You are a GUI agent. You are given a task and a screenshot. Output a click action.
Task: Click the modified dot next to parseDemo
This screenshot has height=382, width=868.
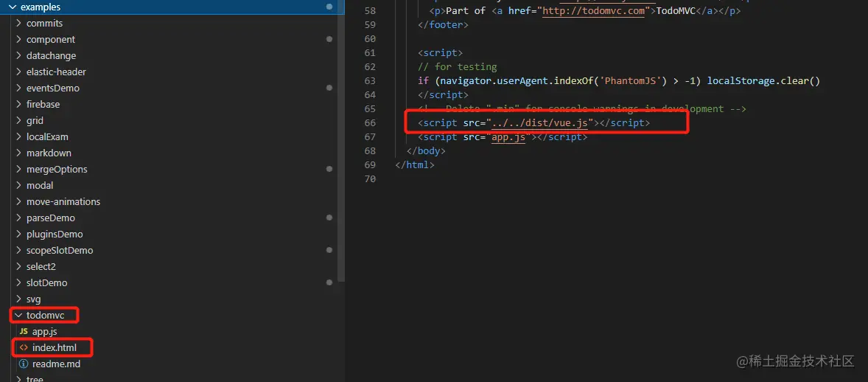click(x=329, y=218)
